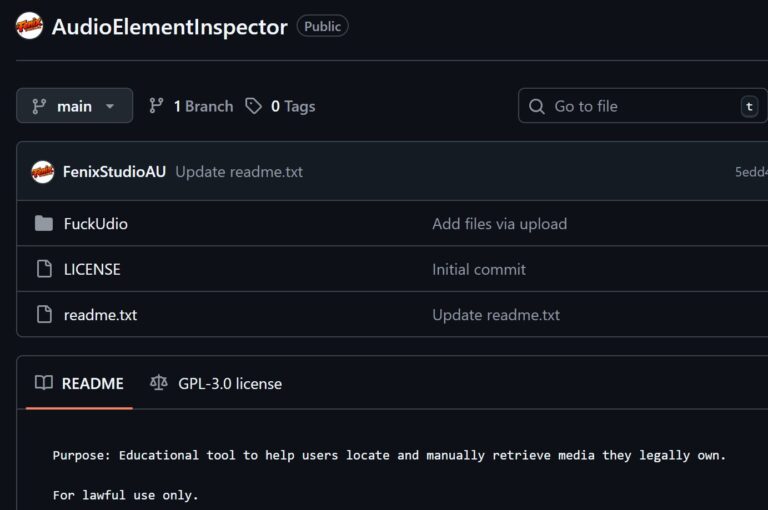Click the Go to file search field

(640, 106)
